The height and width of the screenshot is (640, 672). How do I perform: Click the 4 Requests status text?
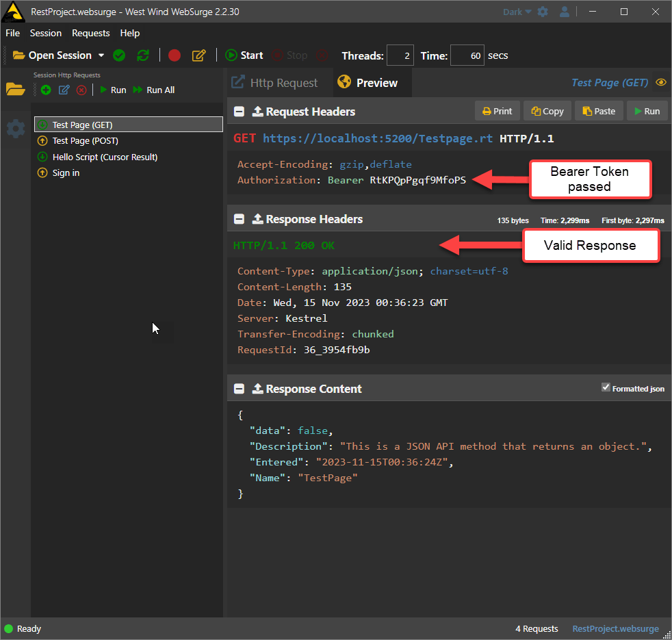[x=537, y=628]
